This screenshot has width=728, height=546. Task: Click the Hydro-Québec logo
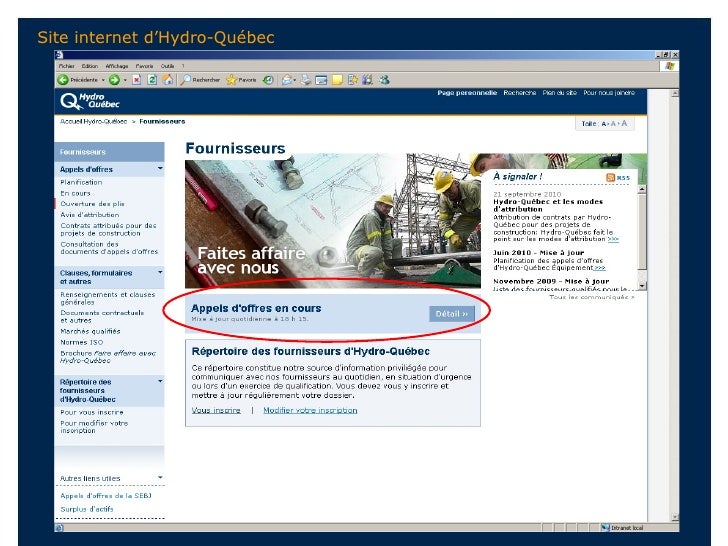[x=90, y=101]
